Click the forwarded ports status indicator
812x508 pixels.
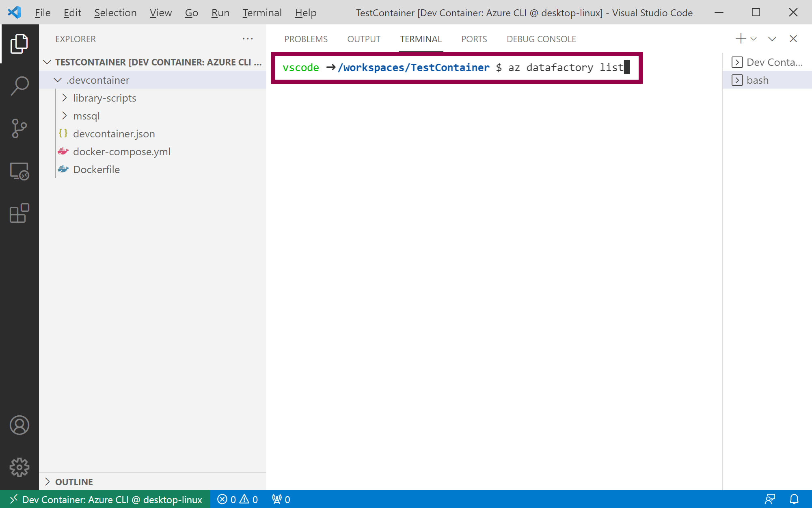coord(281,499)
